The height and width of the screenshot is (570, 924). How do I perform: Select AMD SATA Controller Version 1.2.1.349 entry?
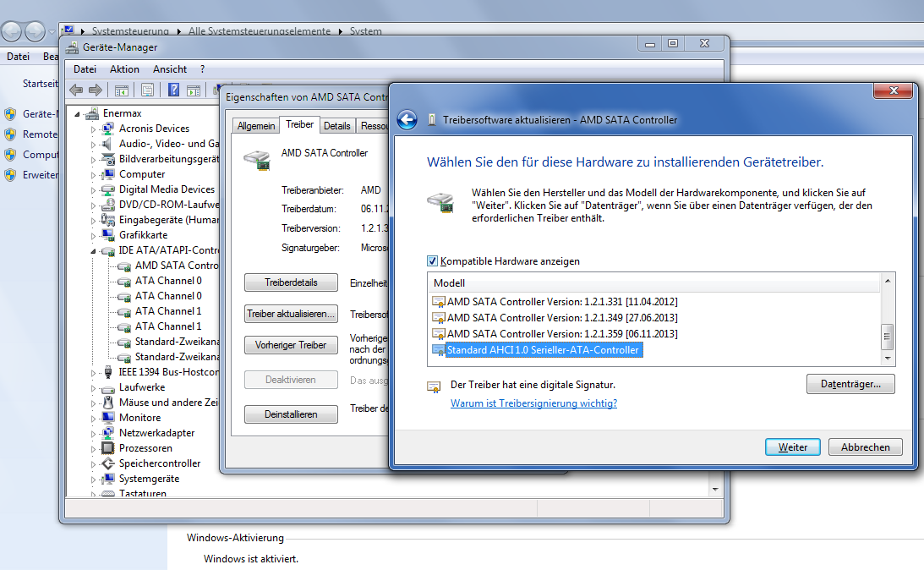click(562, 318)
